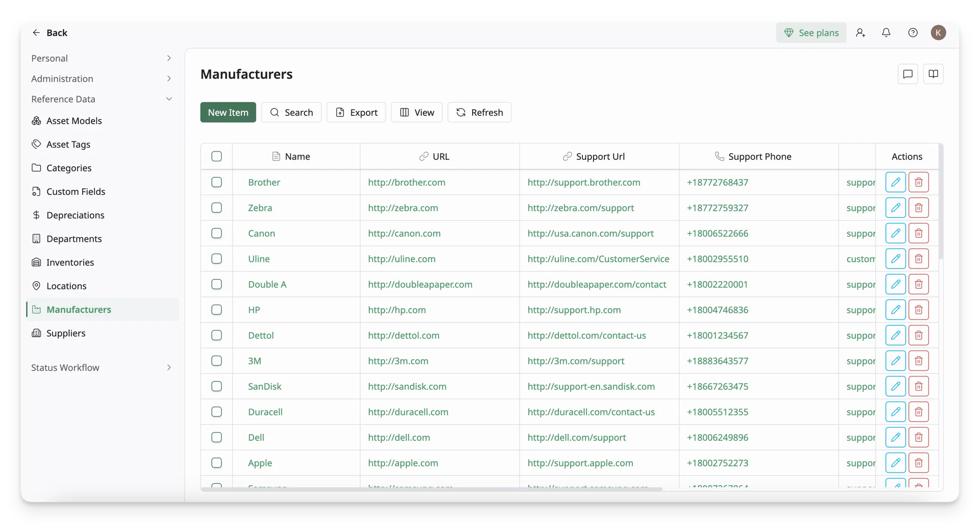
Task: Open user avatar K menu
Action: click(938, 33)
